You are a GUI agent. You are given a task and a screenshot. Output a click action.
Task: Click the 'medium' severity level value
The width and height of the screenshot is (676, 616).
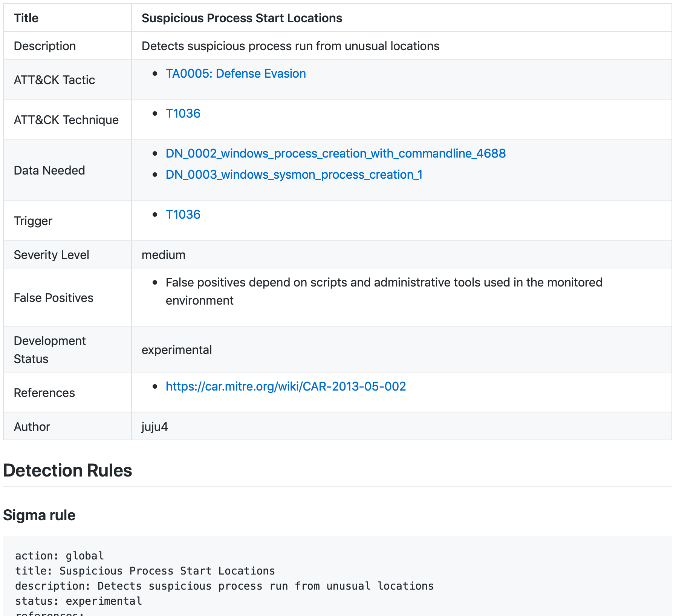163,255
